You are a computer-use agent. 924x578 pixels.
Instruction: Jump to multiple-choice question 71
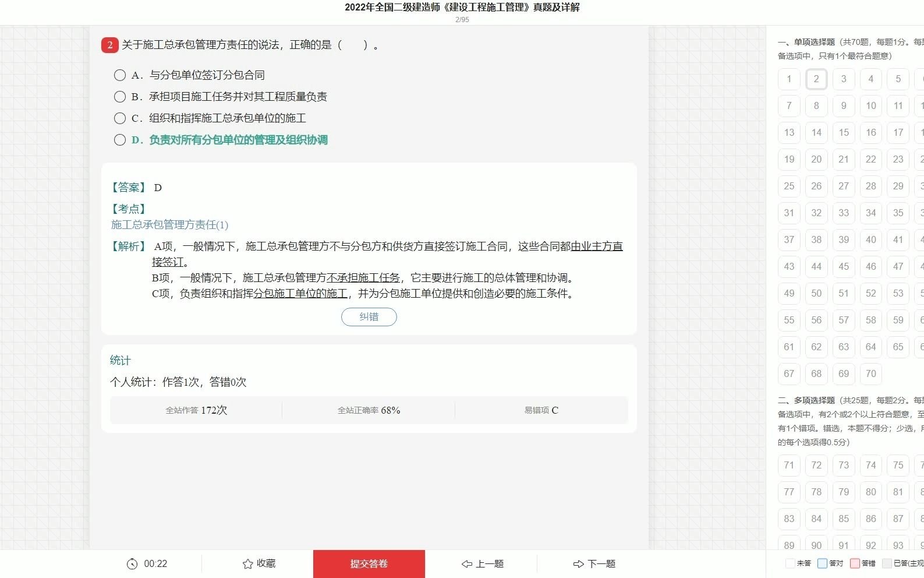(789, 466)
